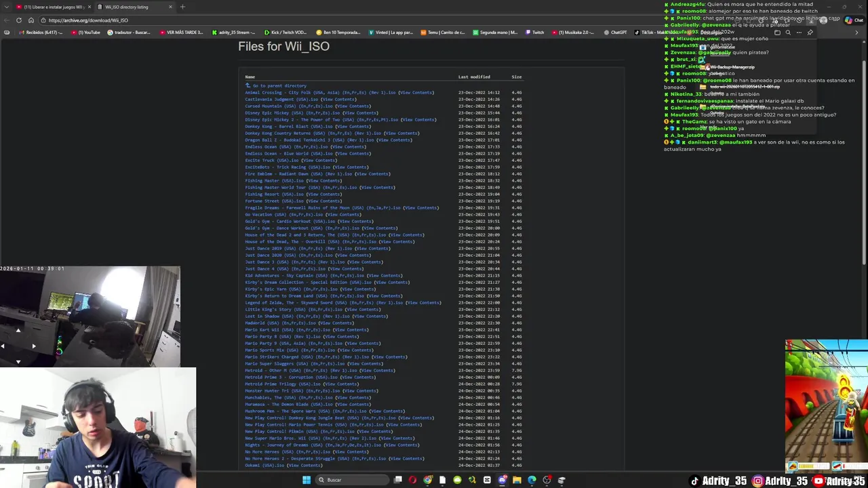Open OBS Studio from the taskbar
This screenshot has height=488, width=868.
[x=547, y=480]
